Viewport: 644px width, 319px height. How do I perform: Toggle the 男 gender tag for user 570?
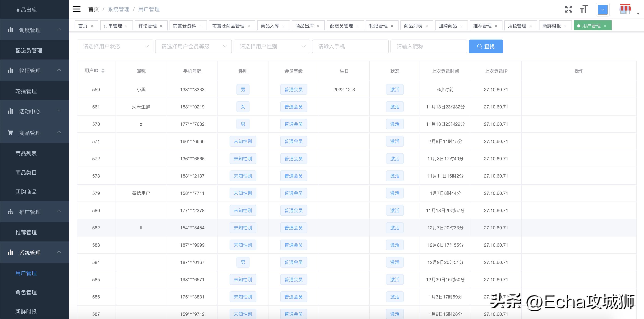tap(243, 124)
